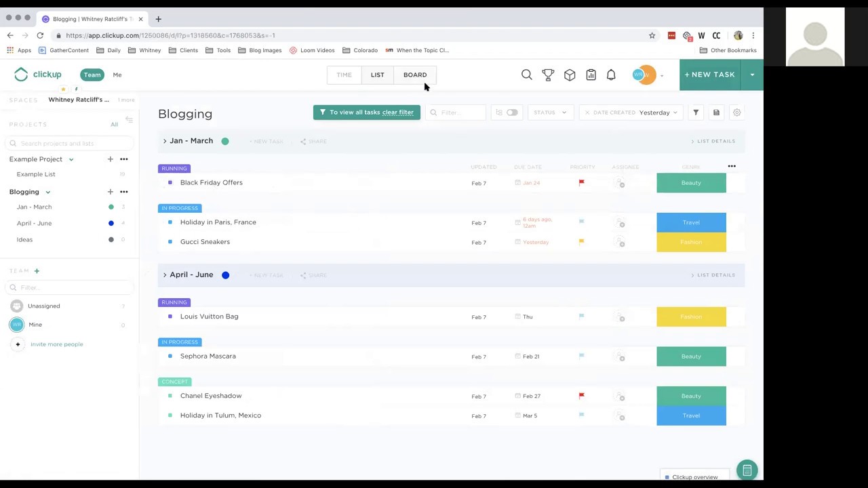The width and height of the screenshot is (868, 488).
Task: Open column options ellipsis above Genre
Action: [x=732, y=166]
